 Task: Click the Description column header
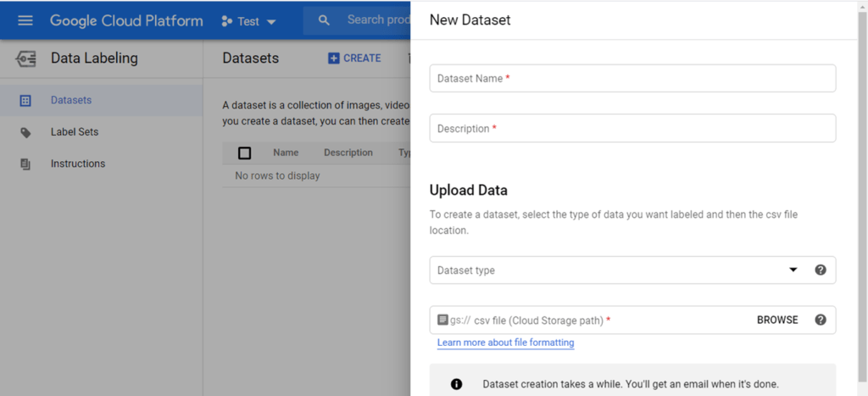point(348,153)
